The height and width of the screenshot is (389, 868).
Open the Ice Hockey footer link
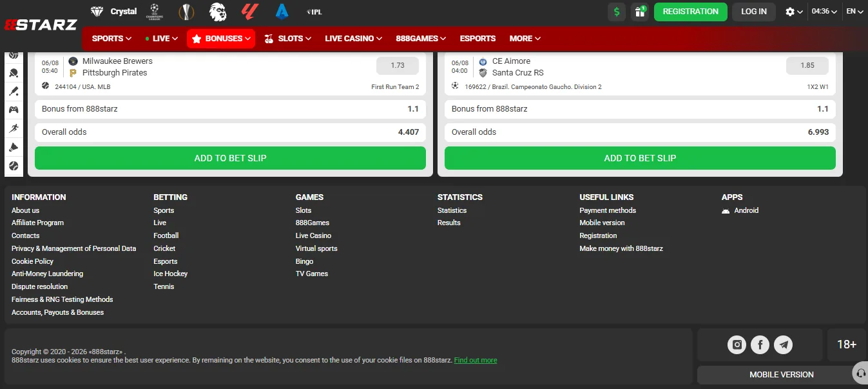click(x=171, y=274)
